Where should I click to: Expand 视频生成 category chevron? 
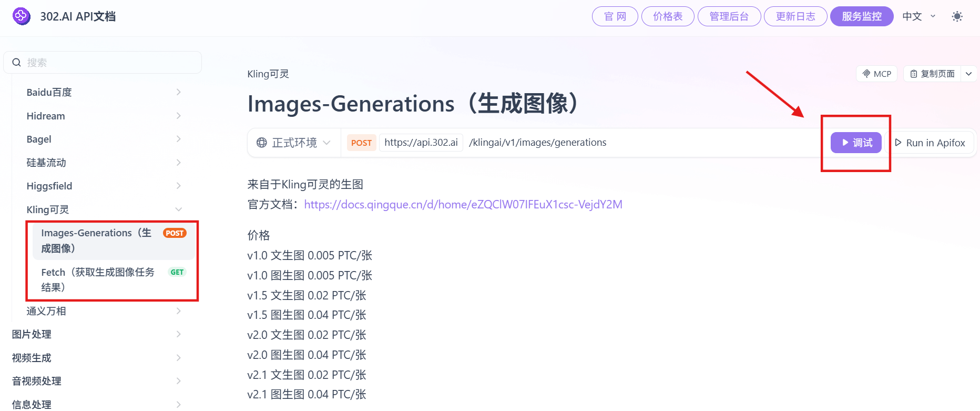pyautogui.click(x=179, y=358)
